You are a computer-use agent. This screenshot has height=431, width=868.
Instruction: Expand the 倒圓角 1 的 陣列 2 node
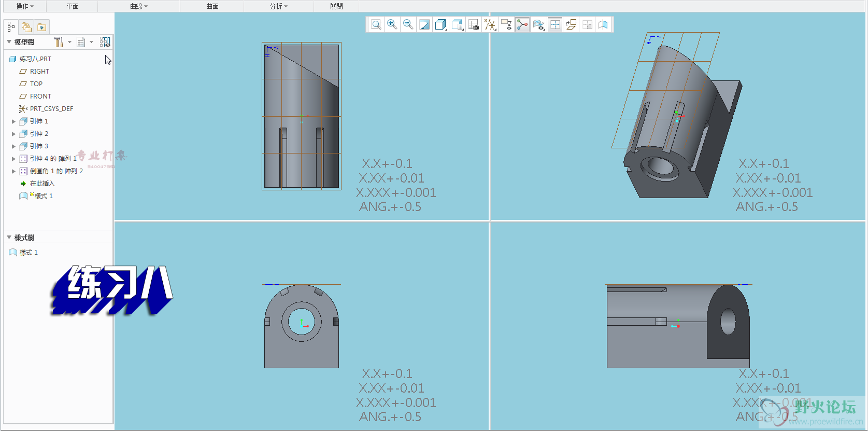[13, 171]
